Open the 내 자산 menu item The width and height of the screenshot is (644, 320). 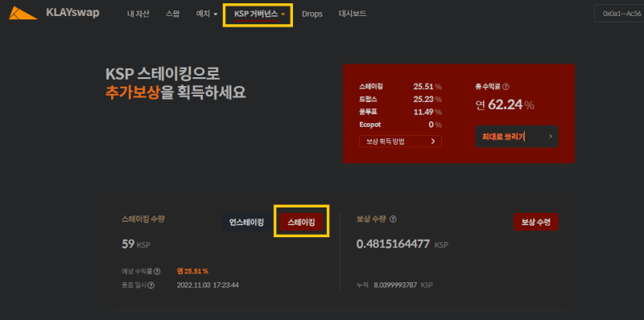click(138, 14)
